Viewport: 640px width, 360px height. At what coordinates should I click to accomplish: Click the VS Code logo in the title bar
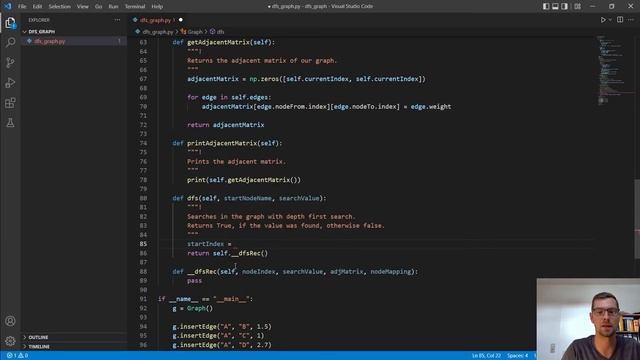(7, 6)
